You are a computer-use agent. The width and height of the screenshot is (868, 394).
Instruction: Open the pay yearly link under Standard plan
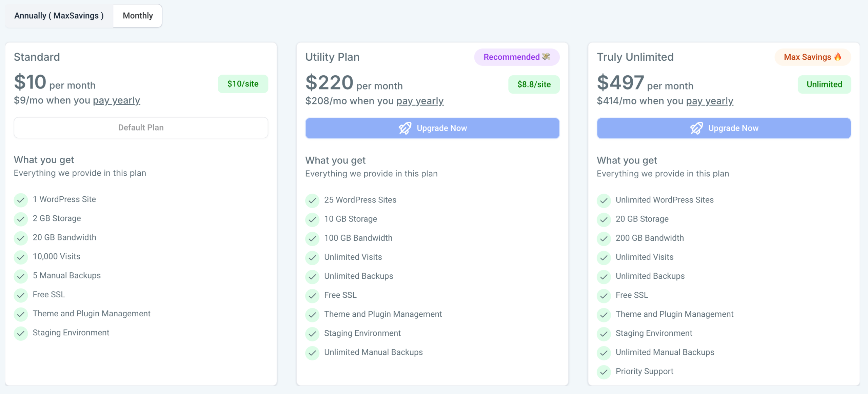(x=117, y=100)
